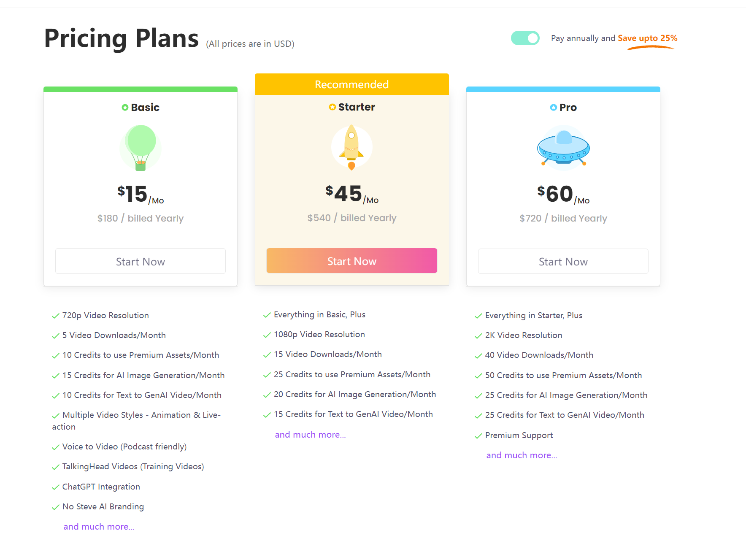Click the blue star badge beside Pro
The image size is (746, 560).
(x=554, y=108)
